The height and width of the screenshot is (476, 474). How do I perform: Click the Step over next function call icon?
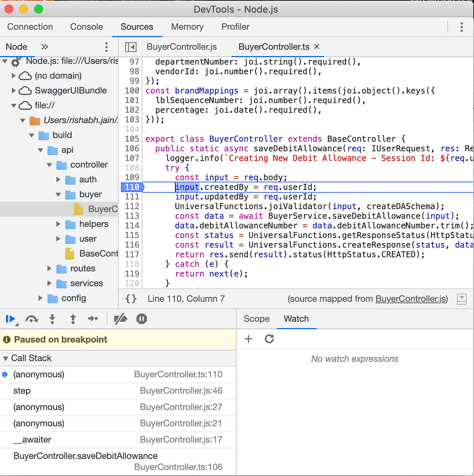point(32,319)
